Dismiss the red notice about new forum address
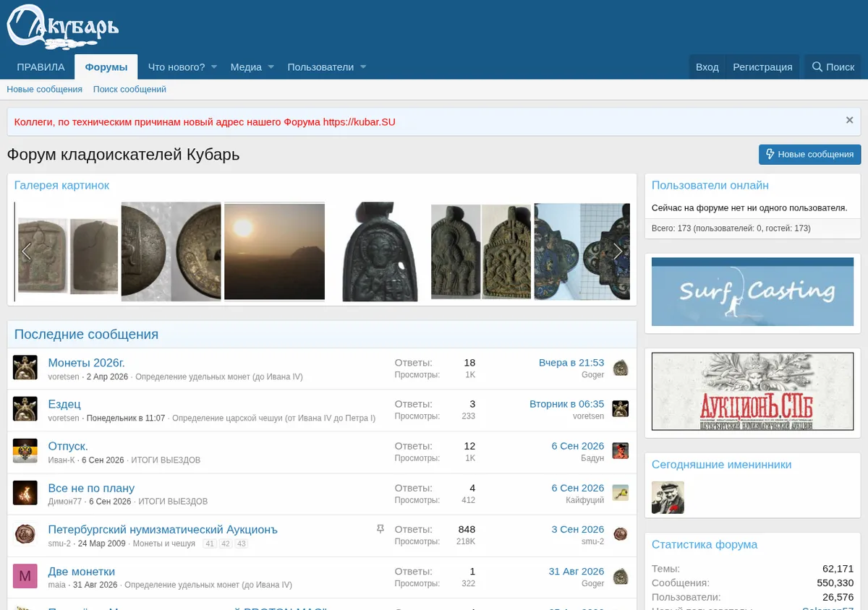Viewport: 868px width, 610px height. (x=850, y=120)
